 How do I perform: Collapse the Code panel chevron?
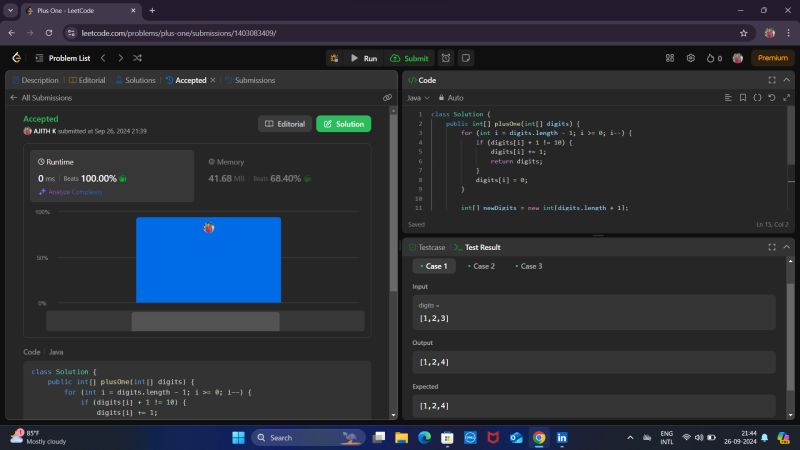(785, 80)
